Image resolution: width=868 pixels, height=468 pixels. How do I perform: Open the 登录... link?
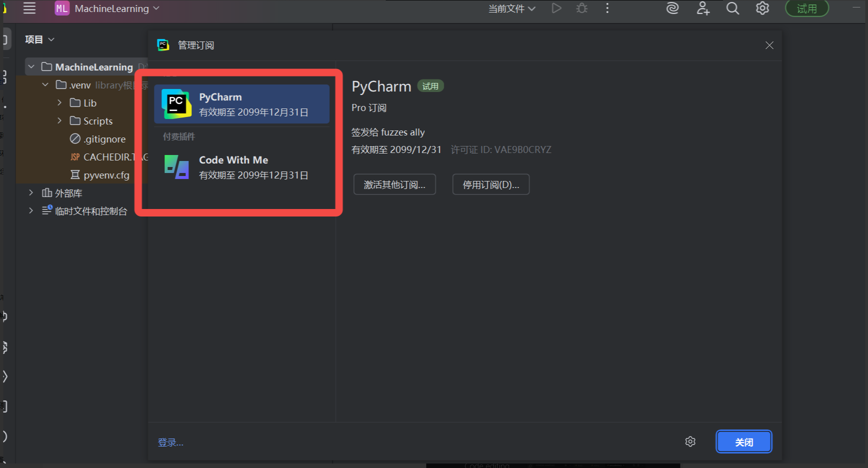(170, 442)
